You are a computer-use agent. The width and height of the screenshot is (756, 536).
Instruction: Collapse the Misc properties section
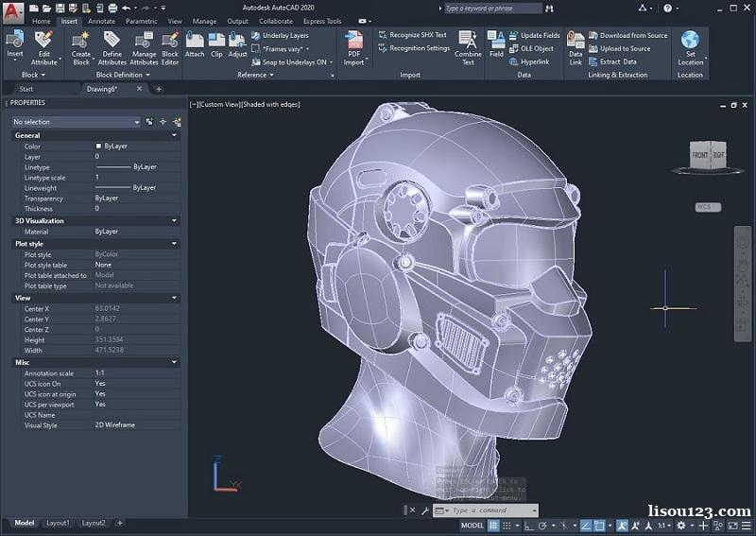(x=174, y=362)
